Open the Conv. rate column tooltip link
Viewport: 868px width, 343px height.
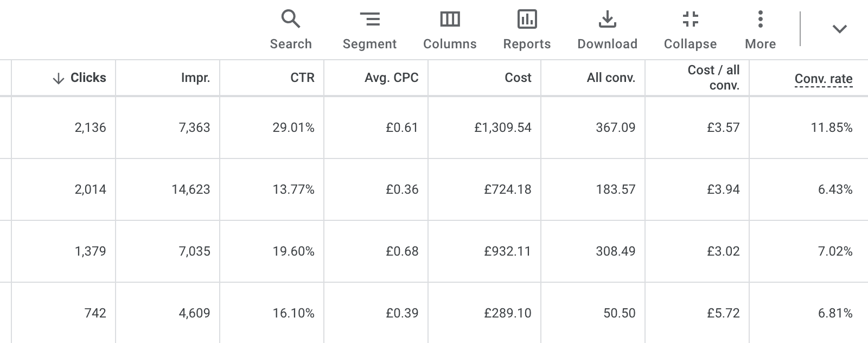coord(823,78)
